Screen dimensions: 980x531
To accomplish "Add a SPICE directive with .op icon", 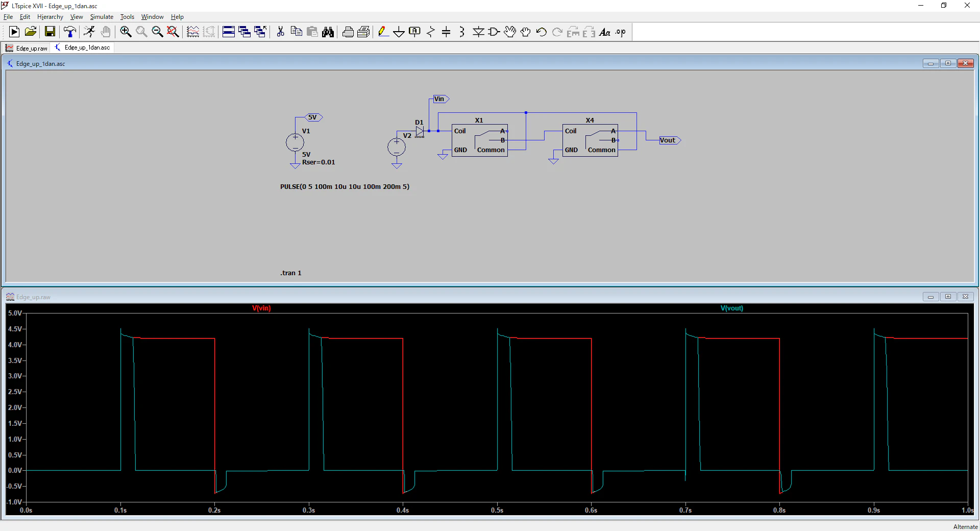I will [x=620, y=32].
